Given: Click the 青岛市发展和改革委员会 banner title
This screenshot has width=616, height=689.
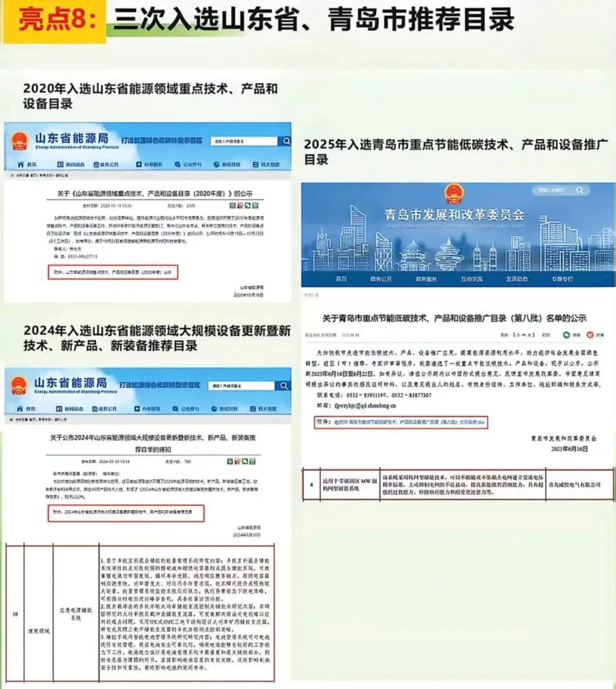Looking at the screenshot, I should (x=454, y=215).
